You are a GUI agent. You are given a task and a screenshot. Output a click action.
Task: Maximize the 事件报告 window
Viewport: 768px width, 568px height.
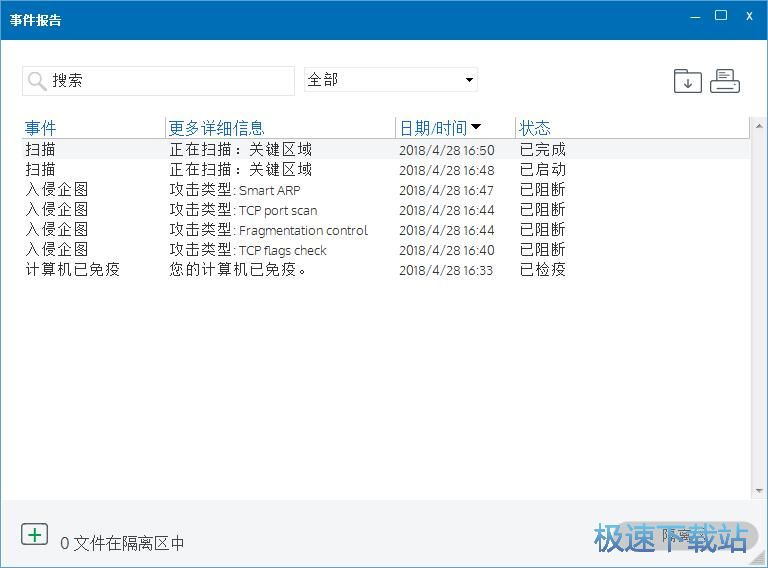tap(721, 15)
